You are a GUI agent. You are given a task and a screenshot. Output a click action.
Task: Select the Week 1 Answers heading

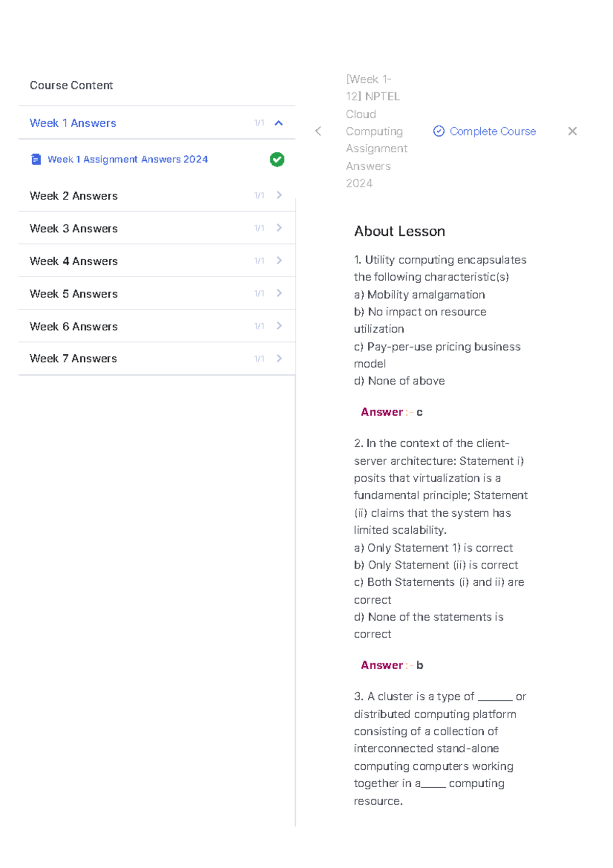[x=73, y=123]
